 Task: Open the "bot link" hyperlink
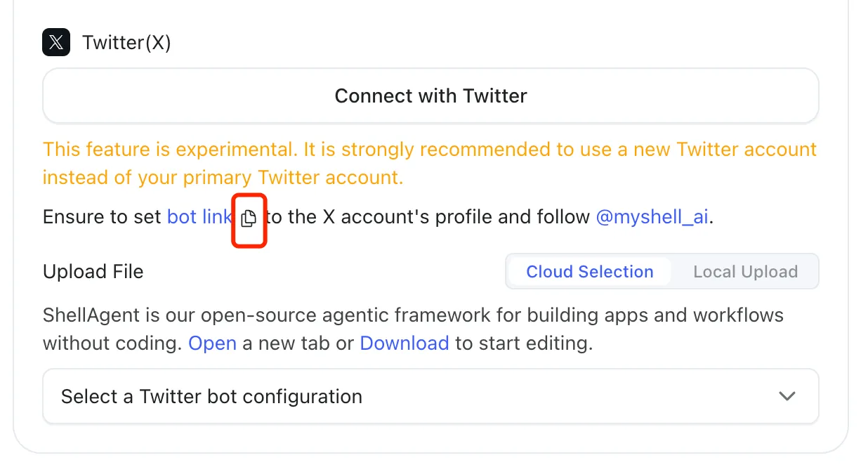tap(199, 217)
